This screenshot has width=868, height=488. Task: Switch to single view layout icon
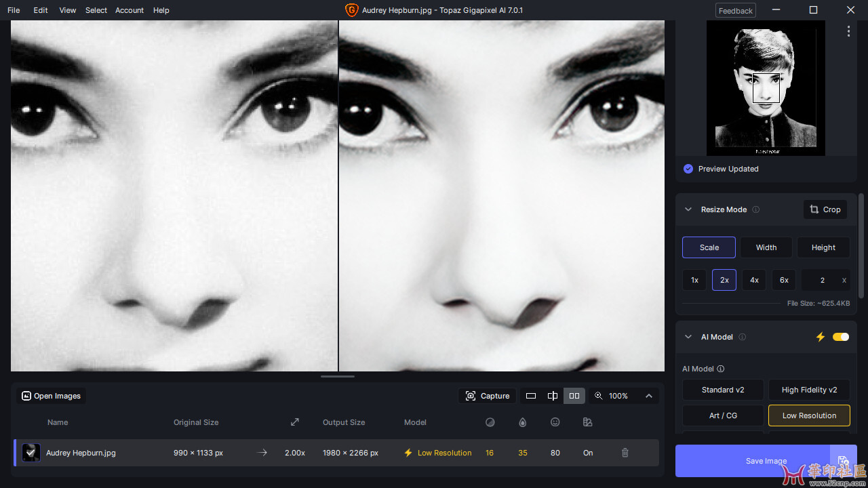pyautogui.click(x=531, y=396)
